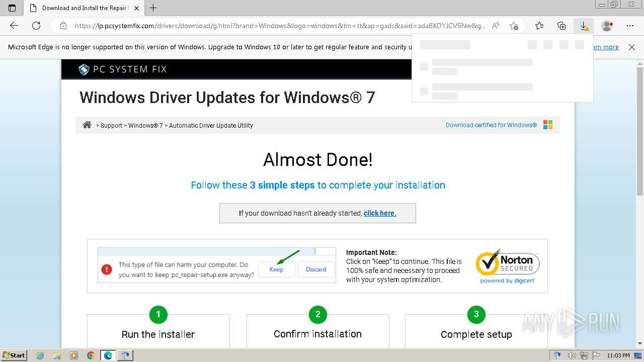
Task: Click the Windows Driver Updates heading
Action: 227,97
